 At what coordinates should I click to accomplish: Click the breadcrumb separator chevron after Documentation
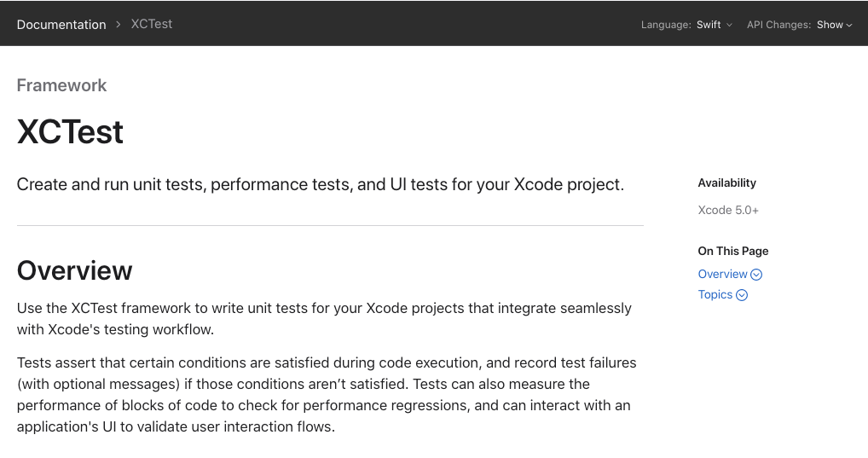119,25
